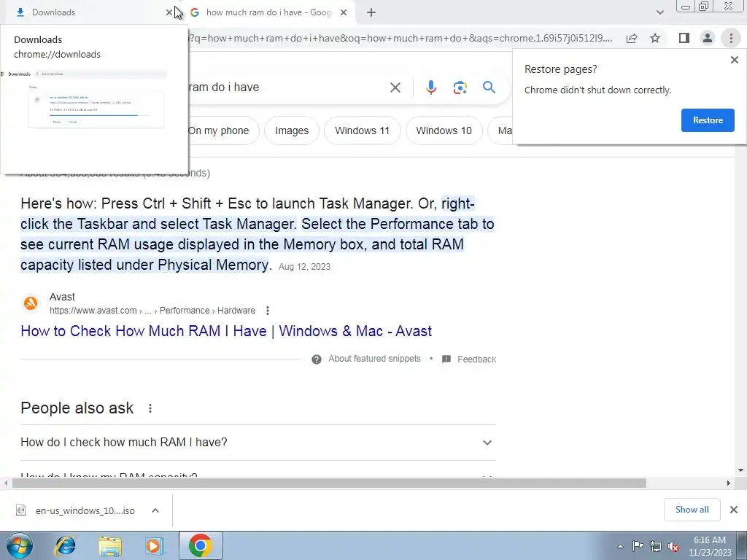Click the horizontal scrollbar thumb

329,483
